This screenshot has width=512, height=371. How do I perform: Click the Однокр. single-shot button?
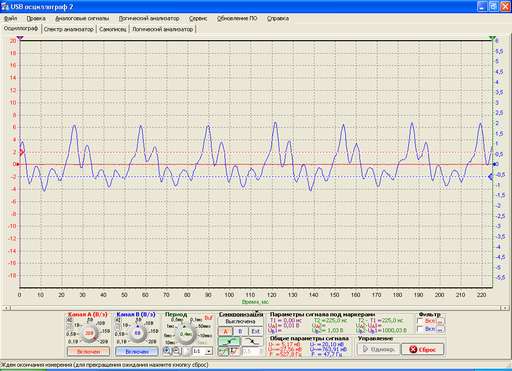pos(378,349)
